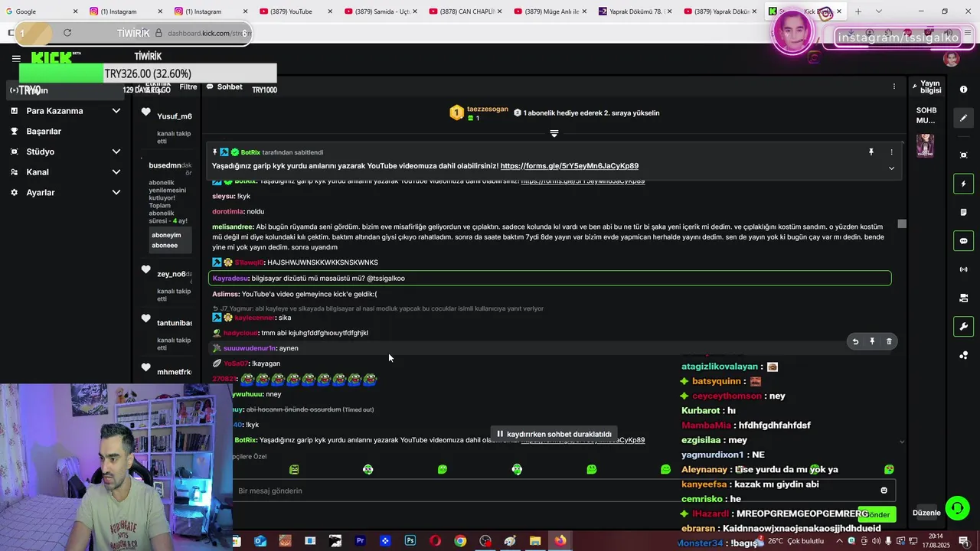Open the emoji picker in the message box
Screen dimensions: 980x551
884,491
